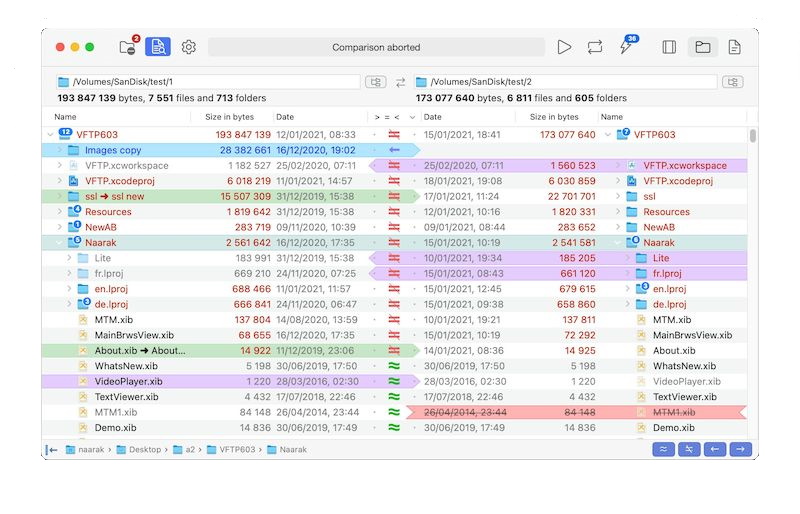This screenshot has height=514, width=800.
Task: Collapse the left VFTP603 root folder
Action: [51, 135]
